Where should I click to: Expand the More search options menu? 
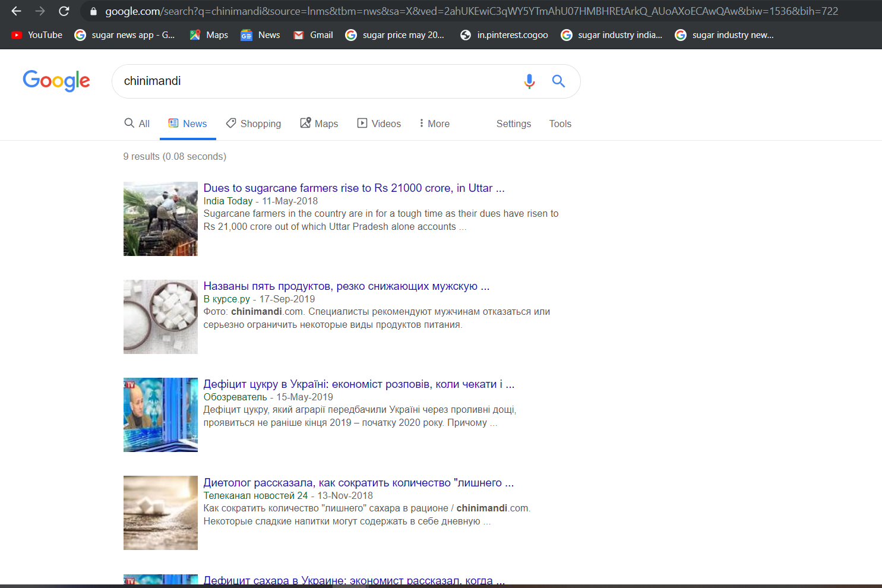(x=434, y=124)
